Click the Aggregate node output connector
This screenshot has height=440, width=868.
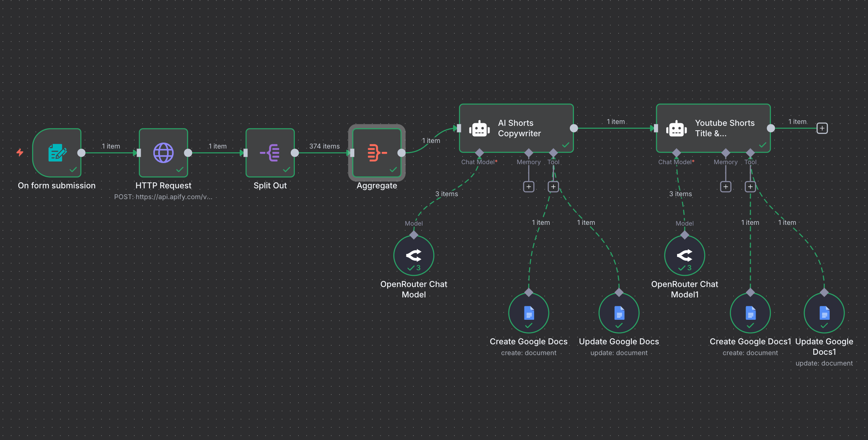[401, 153]
